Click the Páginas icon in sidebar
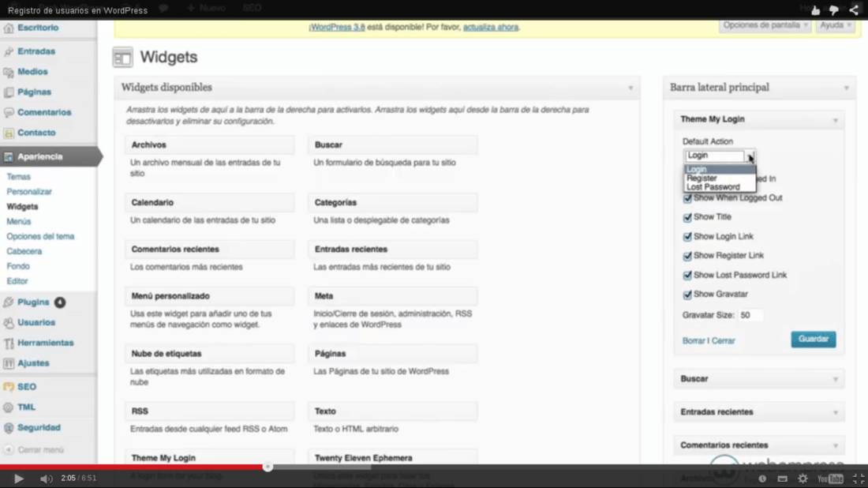 (9, 92)
